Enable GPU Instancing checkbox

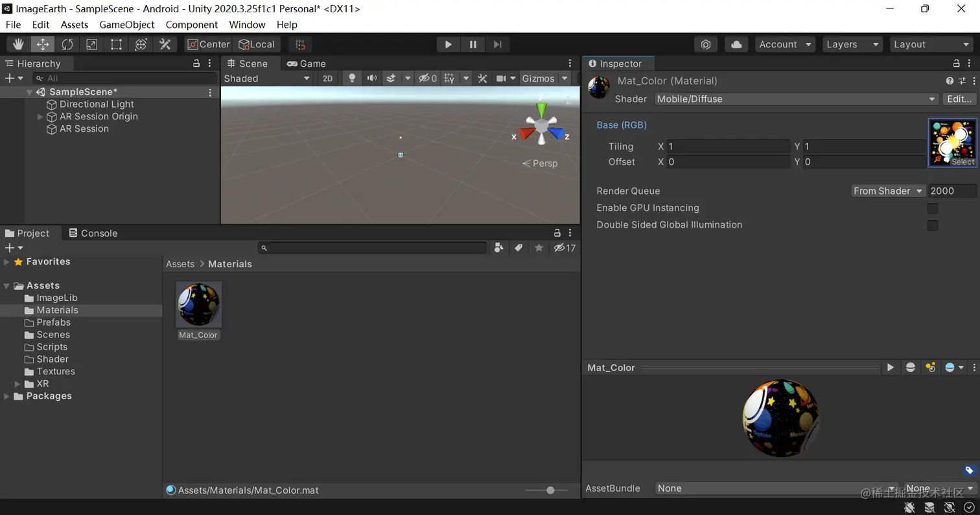pos(933,208)
